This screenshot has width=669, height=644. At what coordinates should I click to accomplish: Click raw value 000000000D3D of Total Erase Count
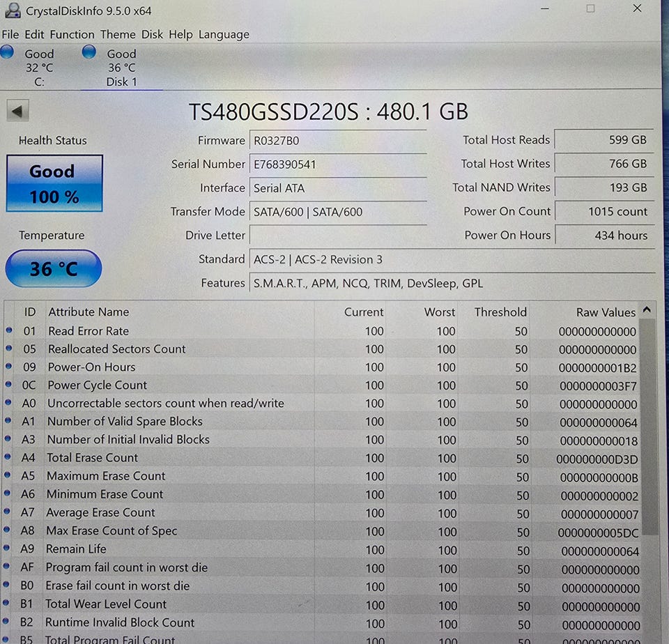point(597,459)
